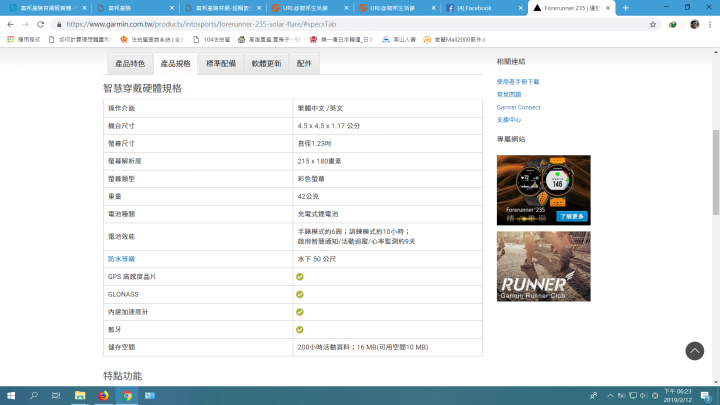Switch to Chrome in the taskbar
This screenshot has height=405, width=720.
click(x=127, y=395)
